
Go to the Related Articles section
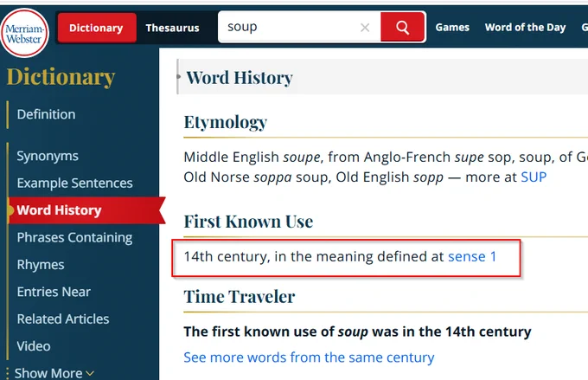63,319
